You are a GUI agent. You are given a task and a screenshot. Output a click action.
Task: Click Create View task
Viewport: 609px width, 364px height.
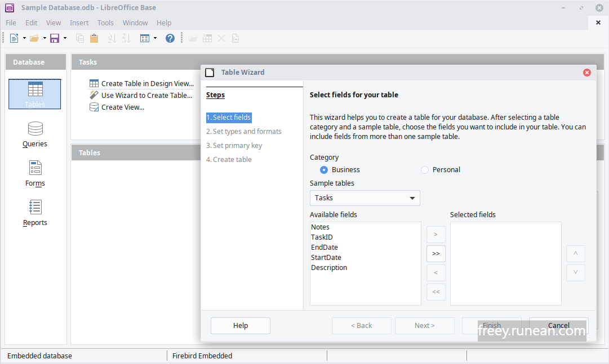(117, 107)
